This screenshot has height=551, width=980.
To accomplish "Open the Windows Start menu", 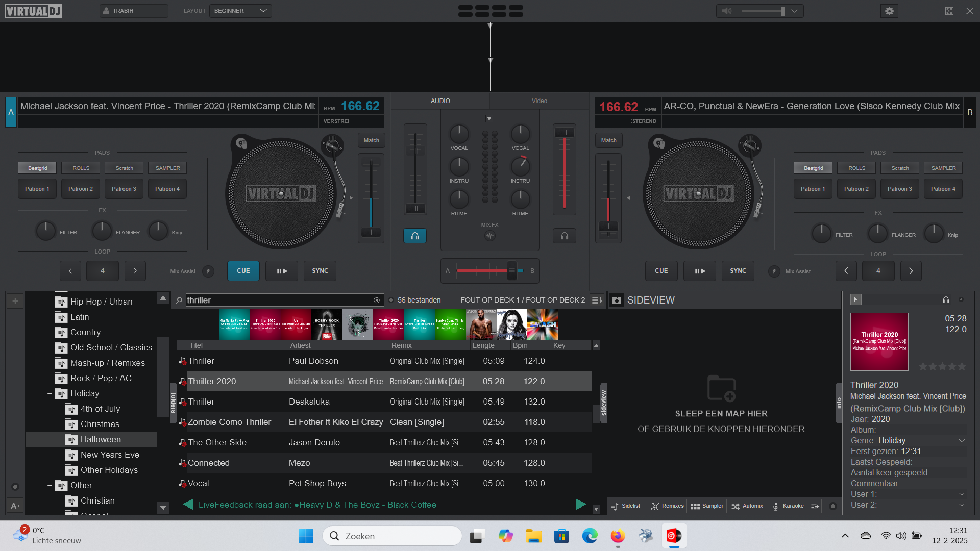I will (306, 536).
